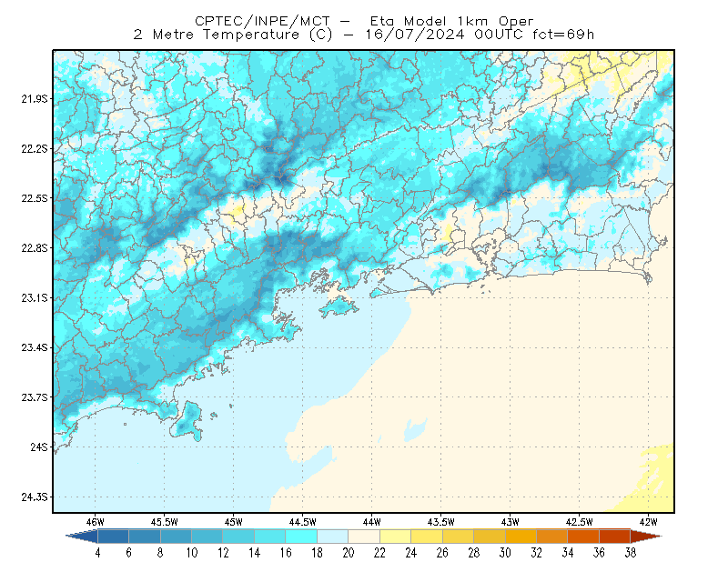
Task: Click the CPTEC/INPE/MCT Eta Model title line
Action: 364,21
